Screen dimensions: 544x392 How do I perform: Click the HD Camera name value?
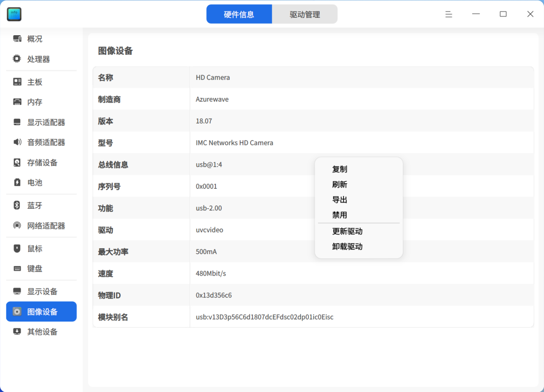[x=213, y=78]
